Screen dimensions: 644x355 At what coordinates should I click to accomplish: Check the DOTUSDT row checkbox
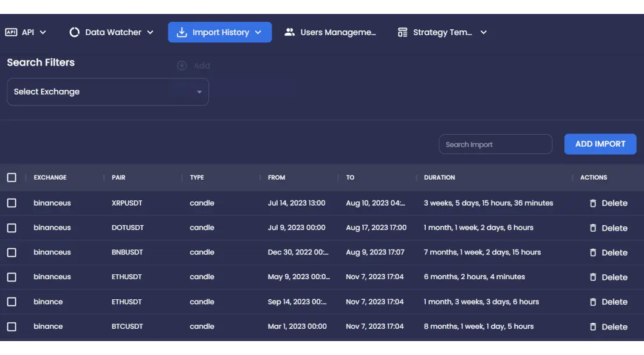12,228
